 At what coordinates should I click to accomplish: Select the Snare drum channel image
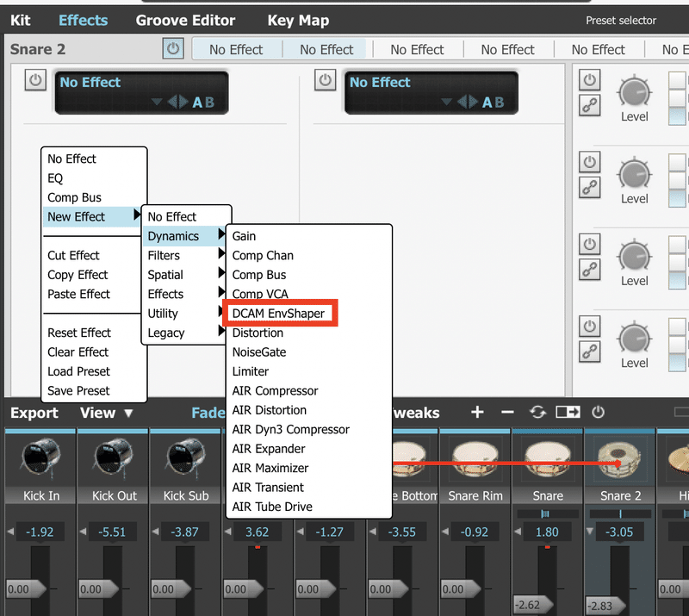(x=548, y=459)
